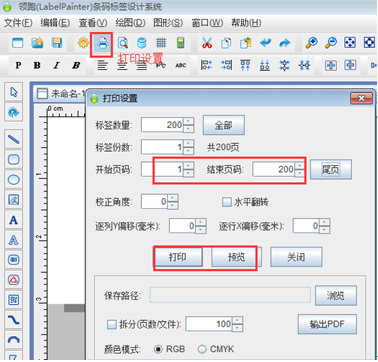This screenshot has width=378, height=362.
Task: Cut selection with scissors icon
Action: click(x=207, y=43)
